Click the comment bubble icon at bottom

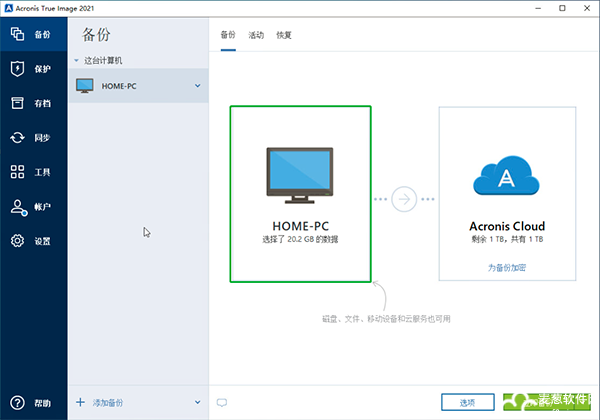222,403
